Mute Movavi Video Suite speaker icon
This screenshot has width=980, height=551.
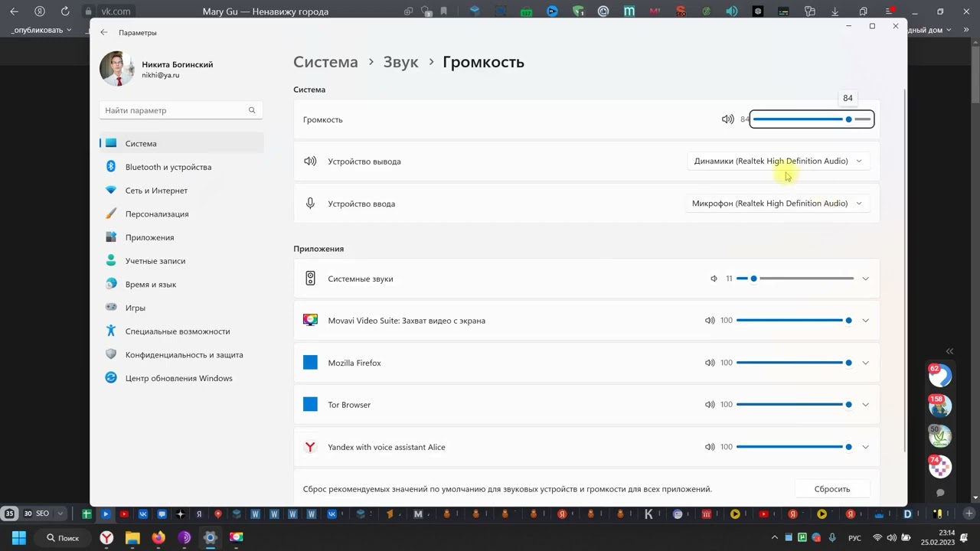pos(710,321)
